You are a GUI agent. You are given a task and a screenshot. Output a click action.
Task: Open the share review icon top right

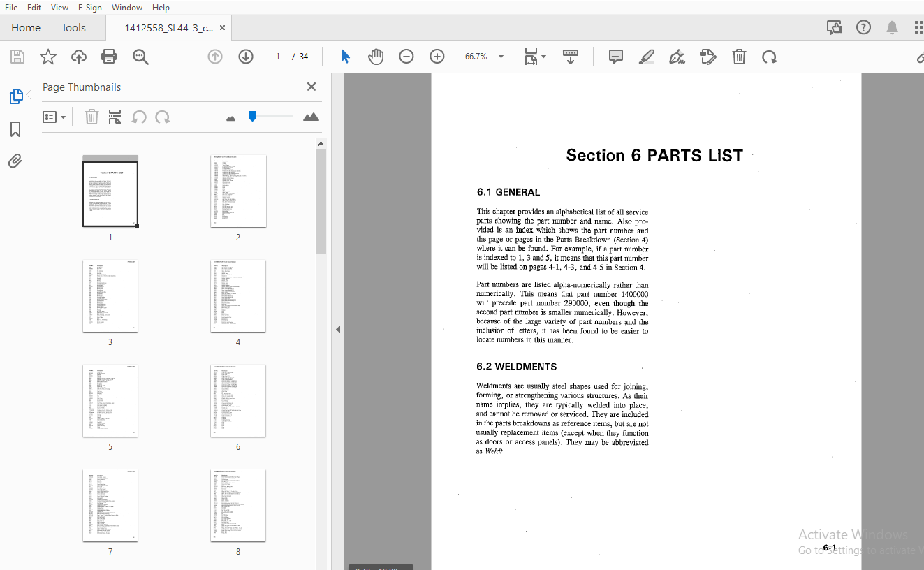835,28
